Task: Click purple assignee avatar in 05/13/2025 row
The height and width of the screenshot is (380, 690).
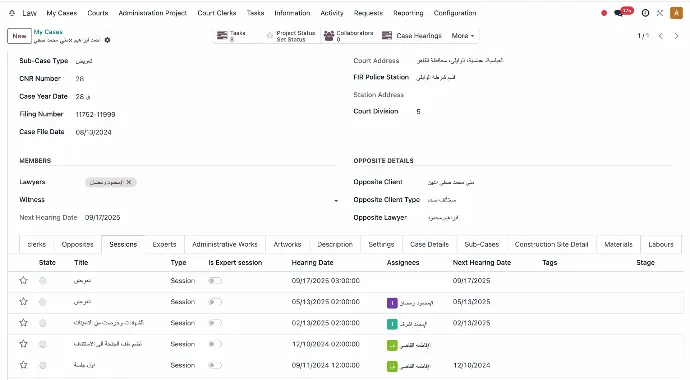Action: [x=392, y=303]
